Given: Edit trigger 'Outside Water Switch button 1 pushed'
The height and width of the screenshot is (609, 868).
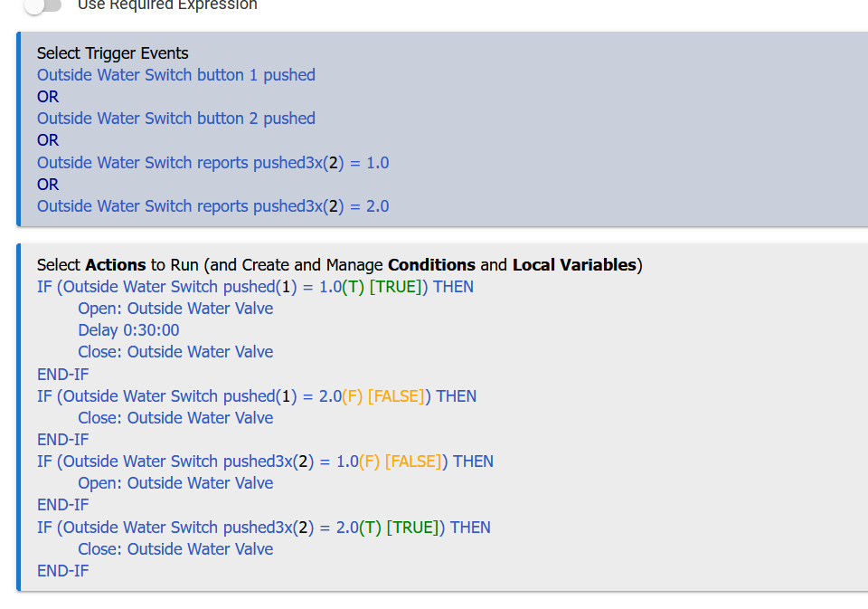Looking at the screenshot, I should [x=175, y=74].
